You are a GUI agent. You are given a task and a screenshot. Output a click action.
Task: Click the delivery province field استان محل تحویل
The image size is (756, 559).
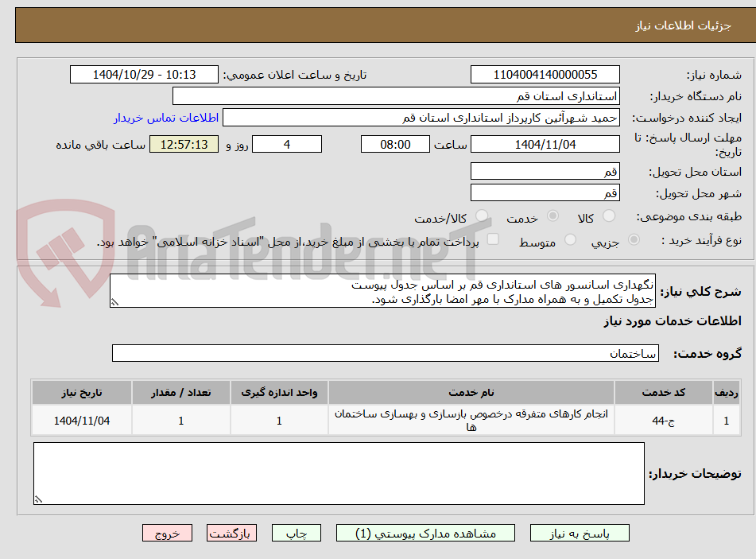545,171
